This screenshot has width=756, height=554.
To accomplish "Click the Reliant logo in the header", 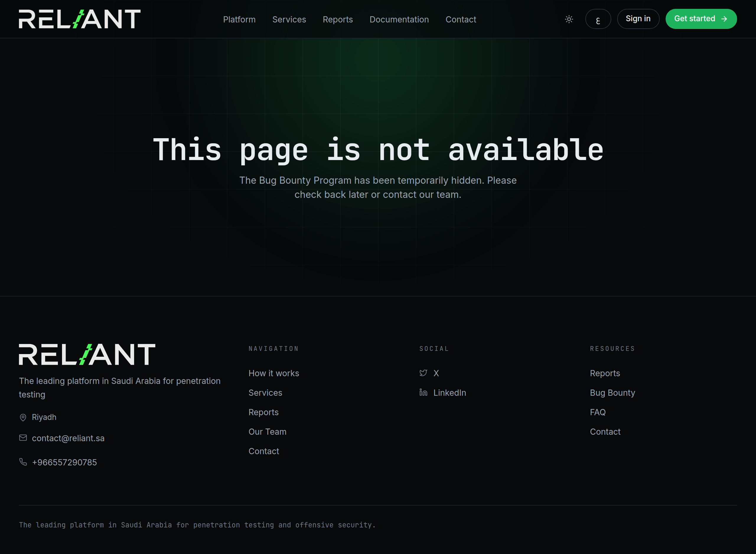I will 79,19.
